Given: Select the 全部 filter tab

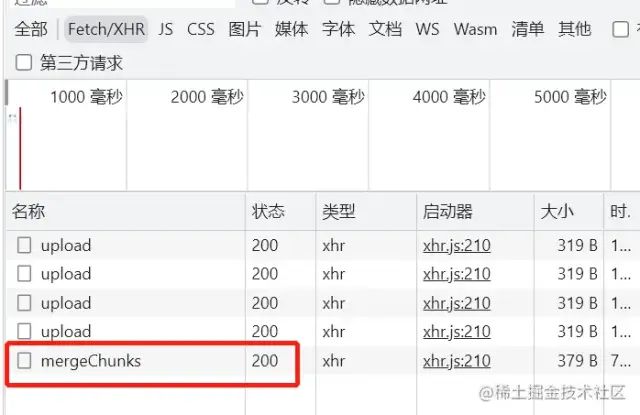Looking at the screenshot, I should [31, 29].
